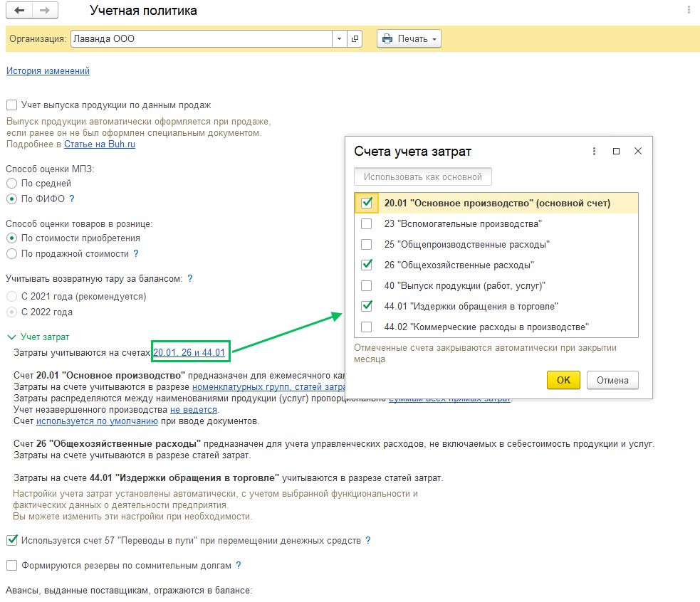700x602 pixels.
Task: Select С 2022 года option
Action: click(12, 312)
